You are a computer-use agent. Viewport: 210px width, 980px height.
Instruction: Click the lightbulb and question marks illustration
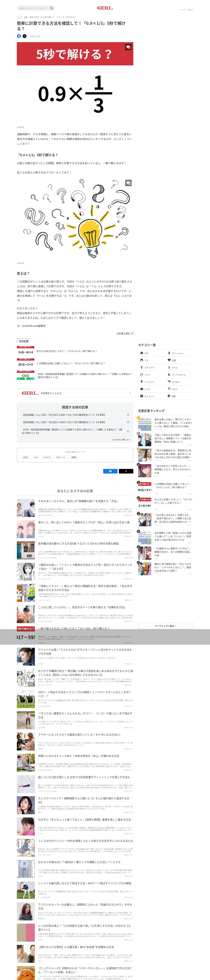[75, 219]
